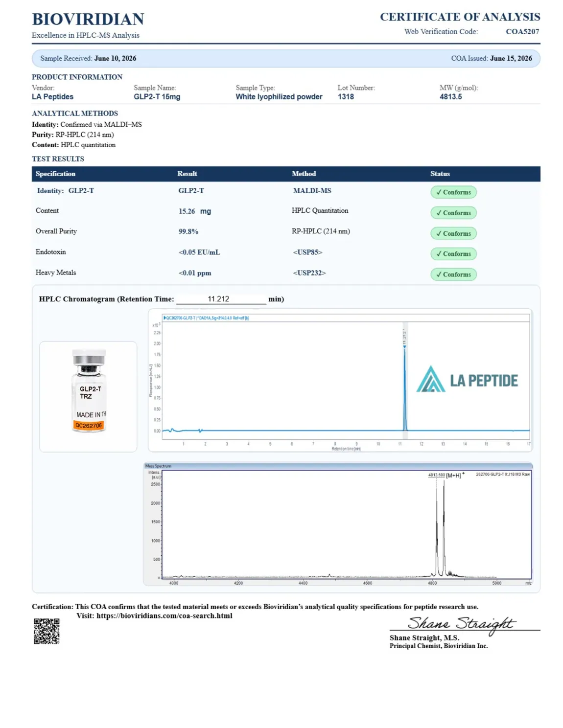Image resolution: width=563 pixels, height=728 pixels.
Task: Click the TEST RESULTS section heading
Action: point(58,159)
